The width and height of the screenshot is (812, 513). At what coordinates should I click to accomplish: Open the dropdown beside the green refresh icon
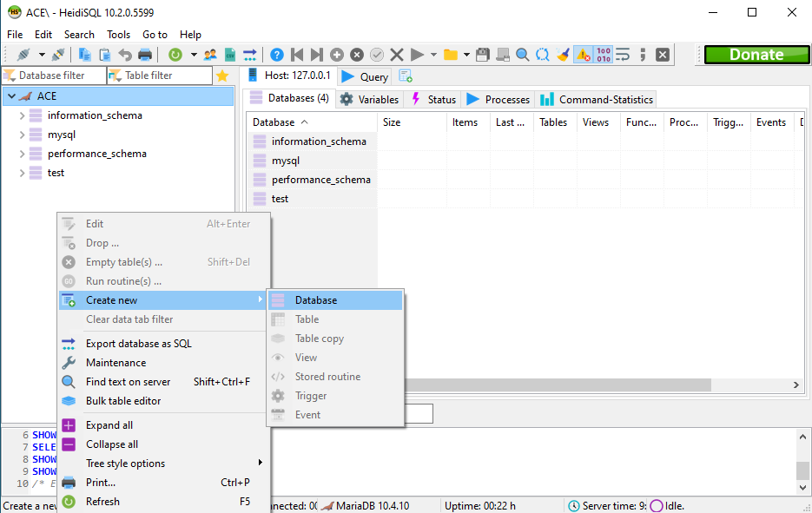point(194,55)
